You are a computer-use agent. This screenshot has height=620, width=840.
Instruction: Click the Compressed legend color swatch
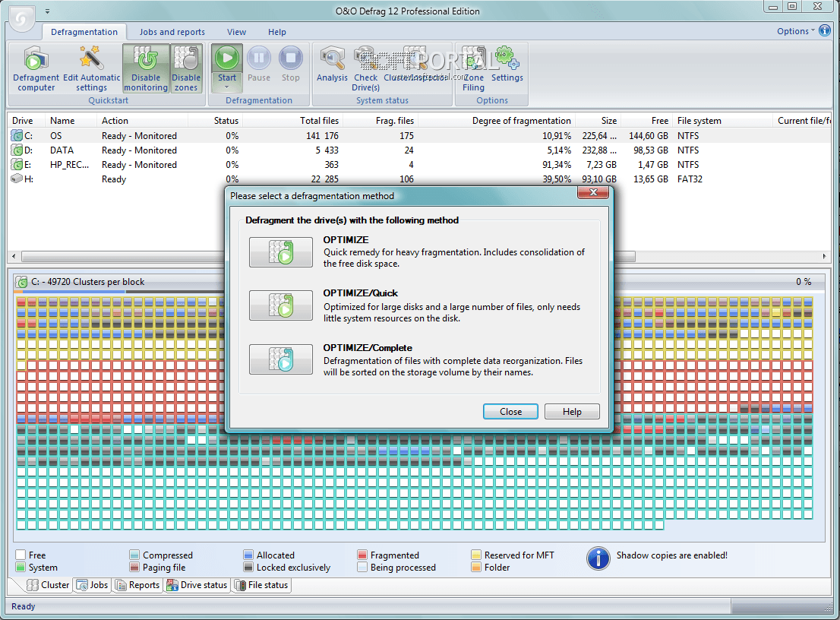coord(134,555)
